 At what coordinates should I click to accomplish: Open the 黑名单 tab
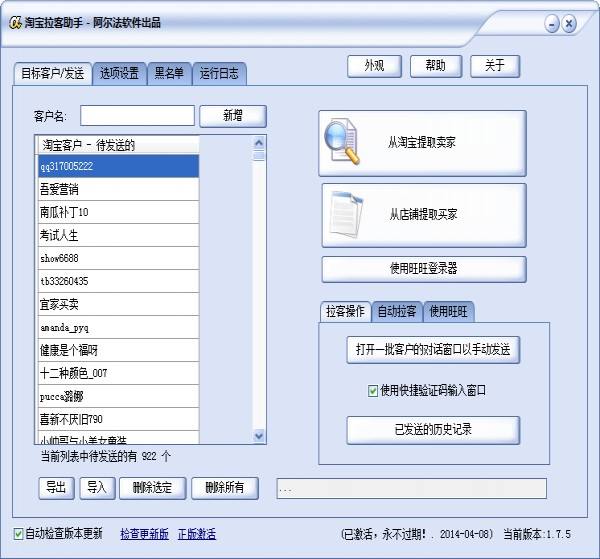point(169,73)
